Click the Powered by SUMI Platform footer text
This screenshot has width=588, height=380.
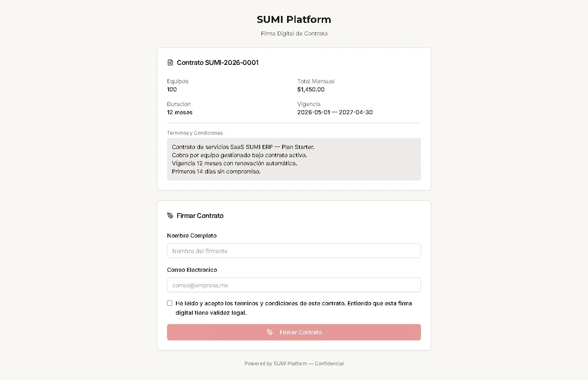click(x=276, y=363)
